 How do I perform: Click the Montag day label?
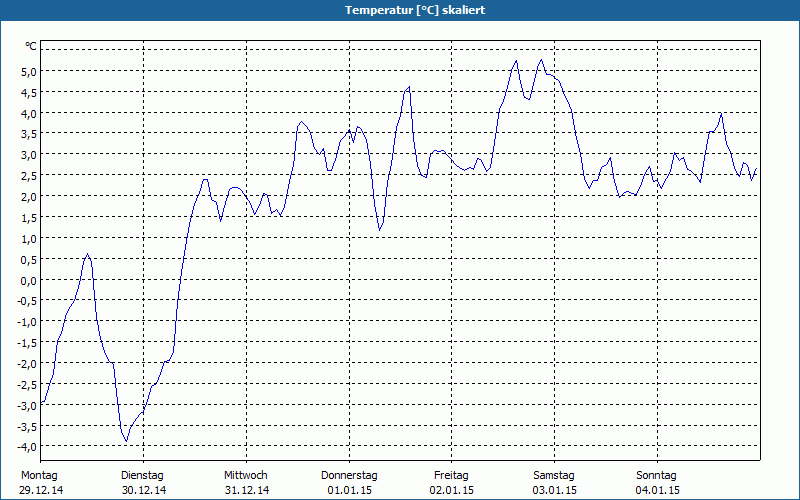[x=39, y=476]
